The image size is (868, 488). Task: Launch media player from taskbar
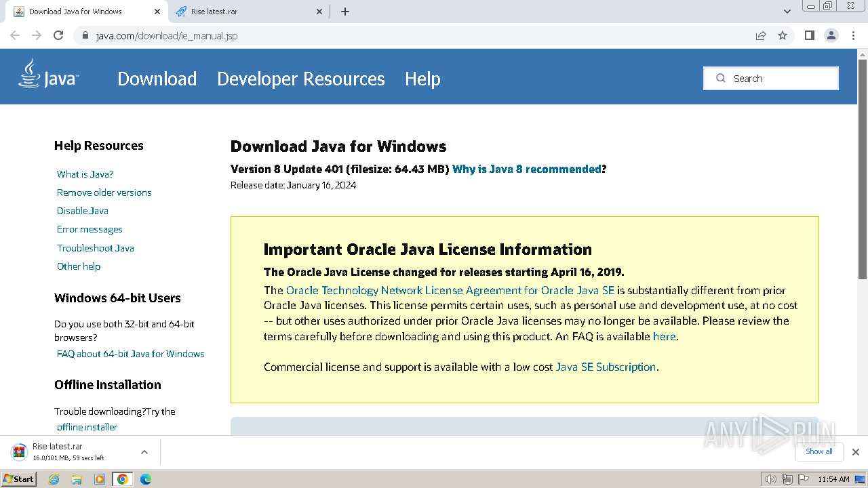pyautogui.click(x=100, y=479)
